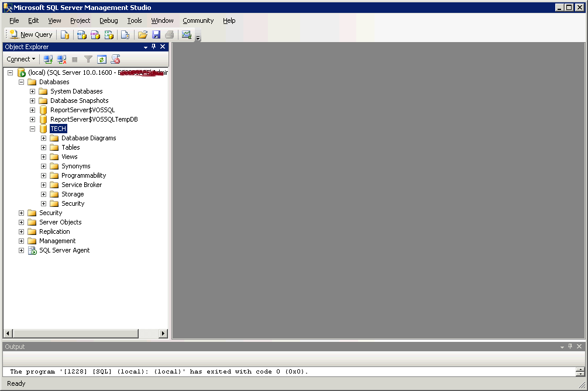Open the File menu
Screen dimensions: 588x391
pyautogui.click(x=14, y=20)
